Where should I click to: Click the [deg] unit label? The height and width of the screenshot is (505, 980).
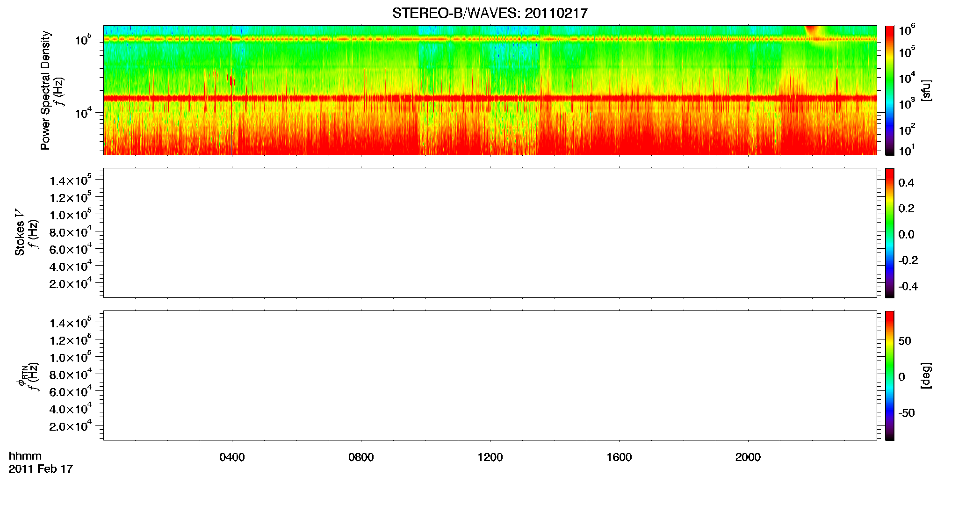926,375
